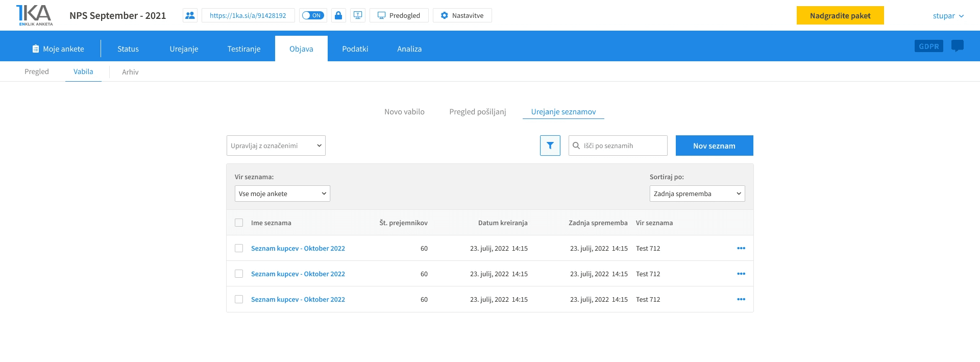Screen dimensions: 980x362
Task: Click the Datum kreiranja column header
Action: pos(503,223)
